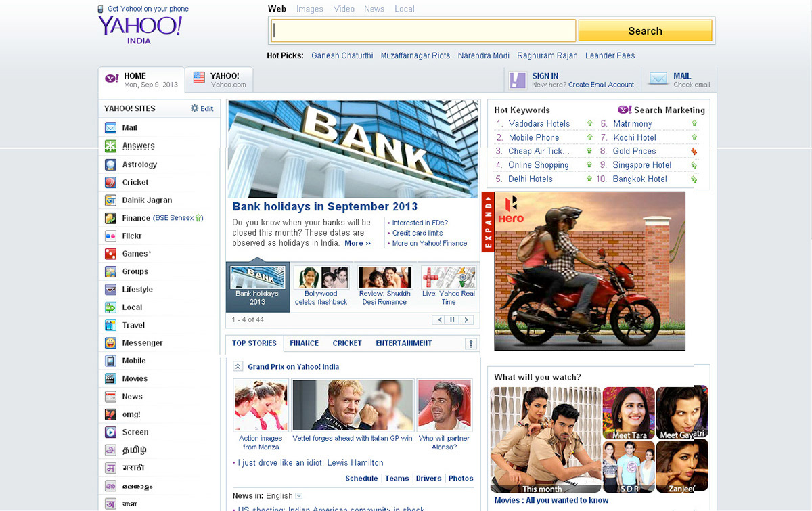The image size is (812, 511).
Task: Click the Muzaffarnagar Riots hot pick
Action: click(x=415, y=55)
